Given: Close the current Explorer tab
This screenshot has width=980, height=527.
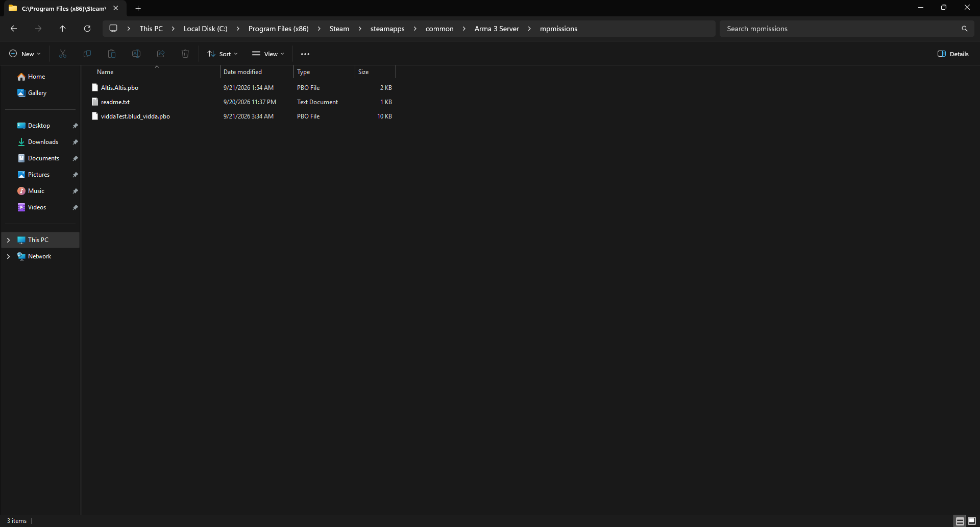Looking at the screenshot, I should 116,8.
